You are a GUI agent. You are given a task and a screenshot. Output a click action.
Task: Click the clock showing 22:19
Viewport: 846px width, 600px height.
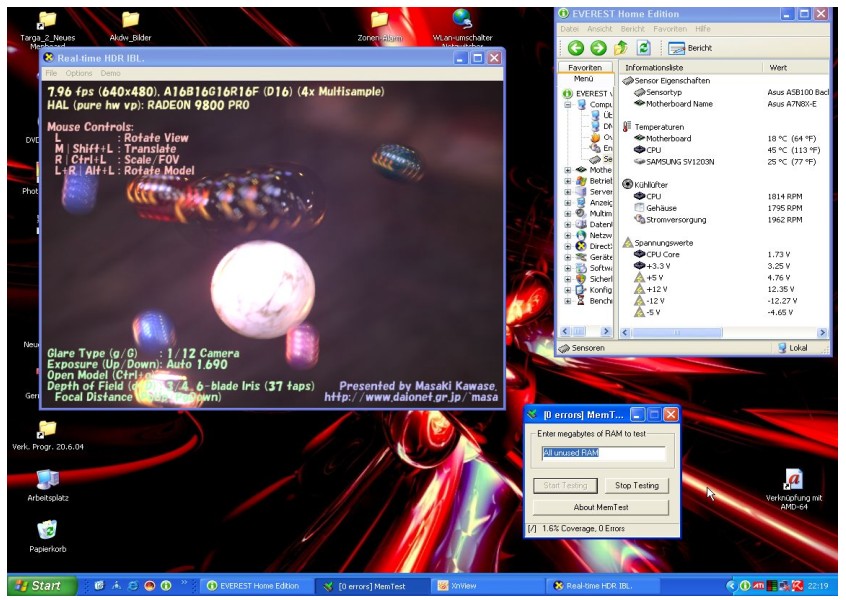[x=818, y=586]
